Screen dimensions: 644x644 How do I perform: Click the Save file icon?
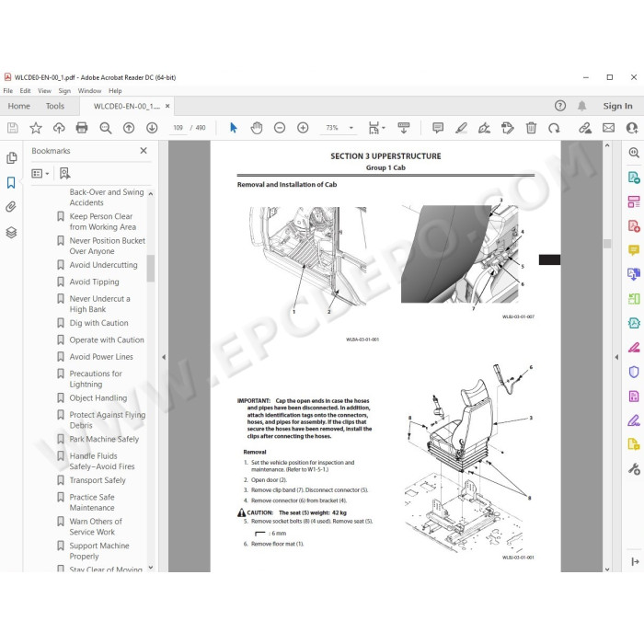click(x=12, y=128)
